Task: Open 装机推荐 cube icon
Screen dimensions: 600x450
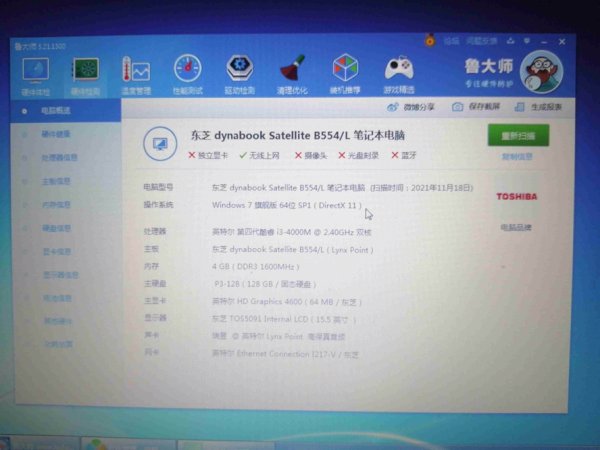Action: pos(345,68)
